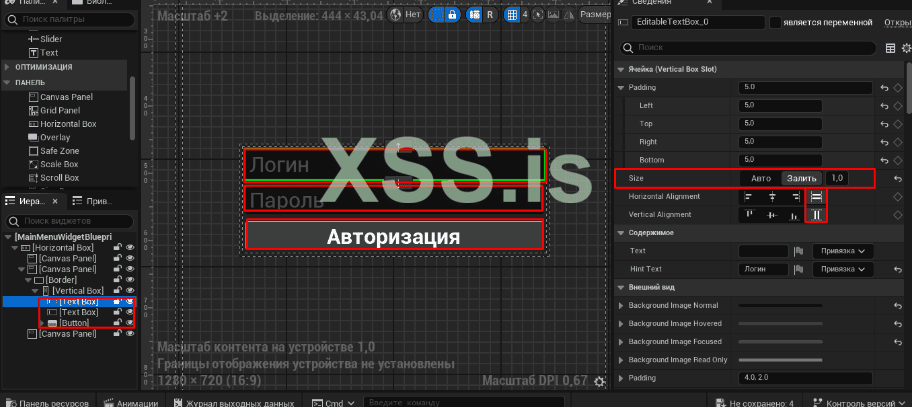
Task: Select the Vertical Box in hierarchy tree
Action: click(x=78, y=291)
